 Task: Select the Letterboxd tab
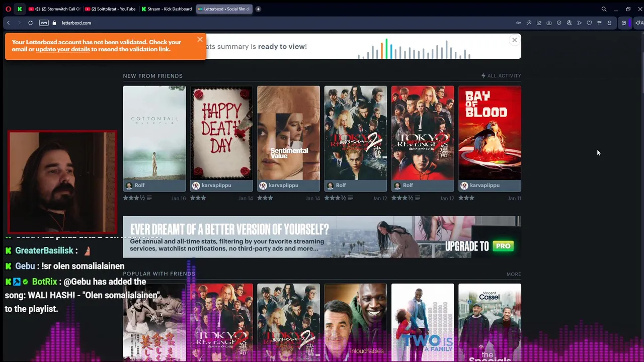click(x=223, y=9)
